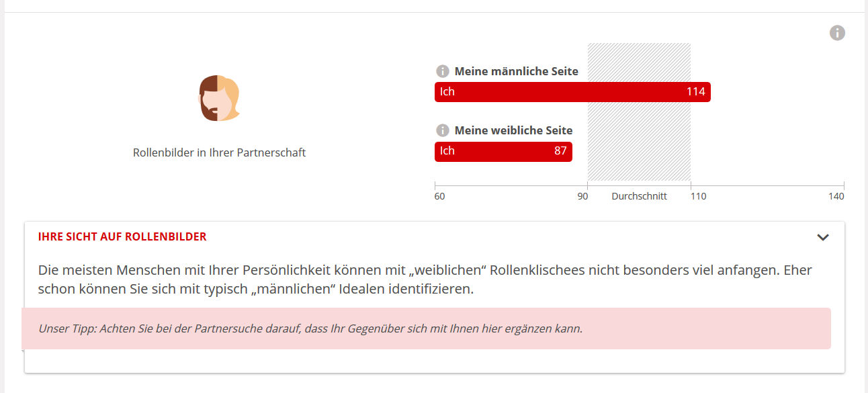868x393 pixels.
Task: Click the hatched average range area
Action: pos(639,112)
